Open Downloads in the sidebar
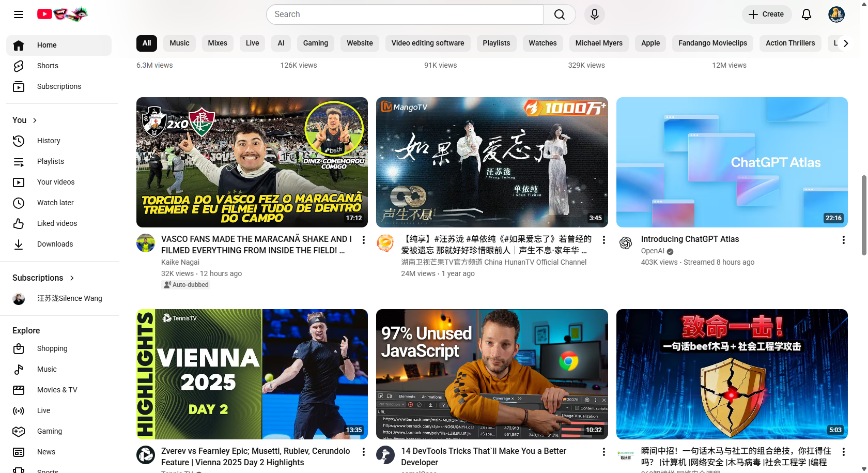The height and width of the screenshot is (473, 868). [x=55, y=244]
